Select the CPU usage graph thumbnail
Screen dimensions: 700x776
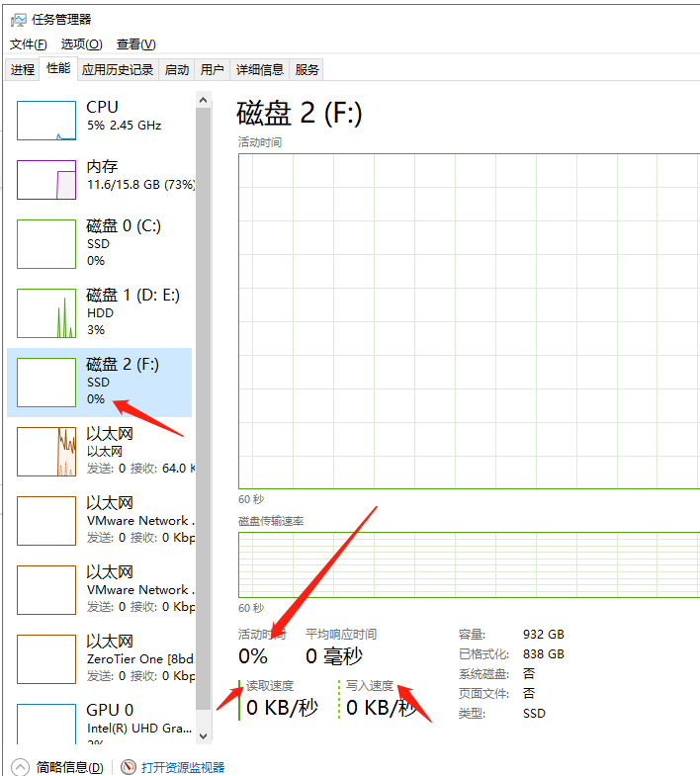[46, 121]
